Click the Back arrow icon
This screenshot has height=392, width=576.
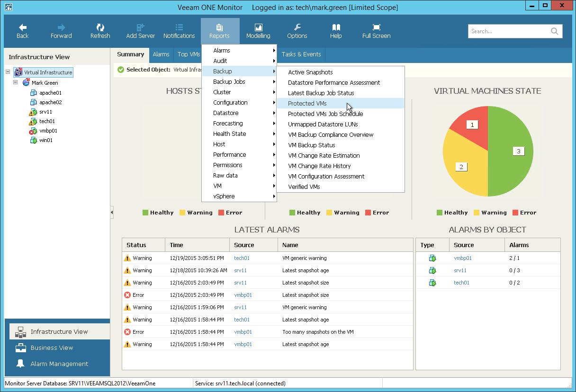point(23,27)
